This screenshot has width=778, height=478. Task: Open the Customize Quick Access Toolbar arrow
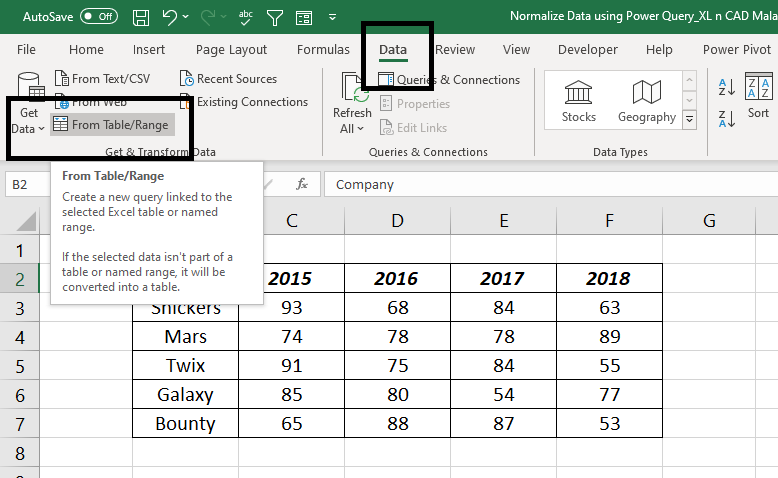pyautogui.click(x=332, y=17)
